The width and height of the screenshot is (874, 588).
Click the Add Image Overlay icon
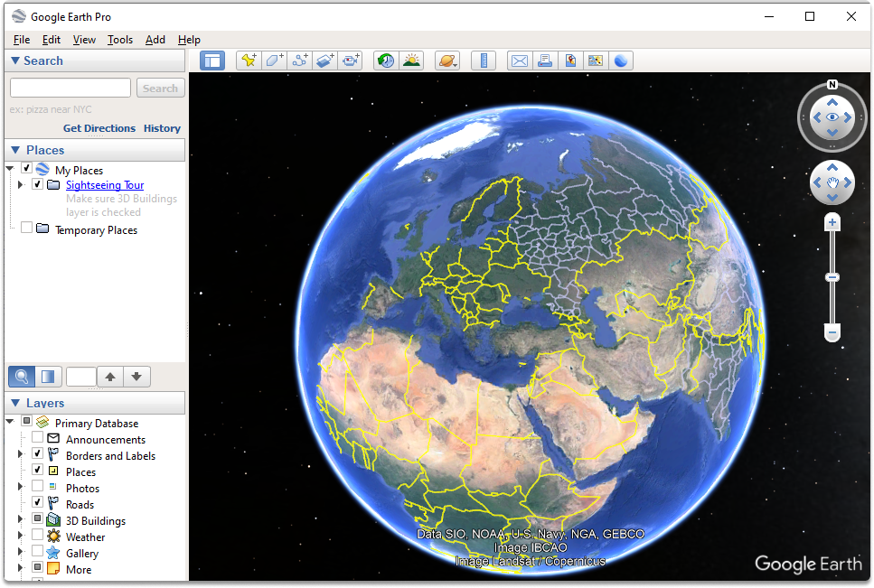click(325, 61)
